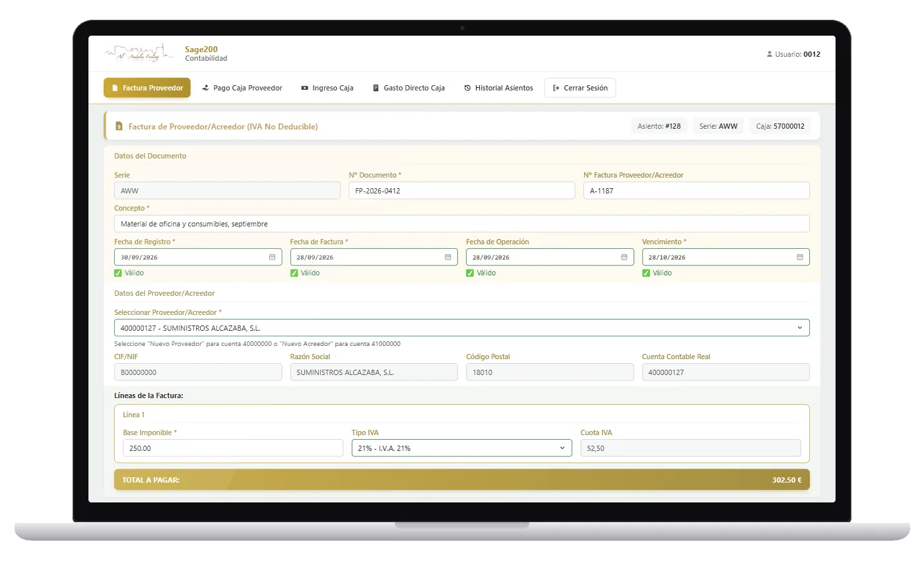Toggle Válido checkbox under Fecha de Factura
Image resolution: width=924 pixels, height=581 pixels.
coord(294,273)
